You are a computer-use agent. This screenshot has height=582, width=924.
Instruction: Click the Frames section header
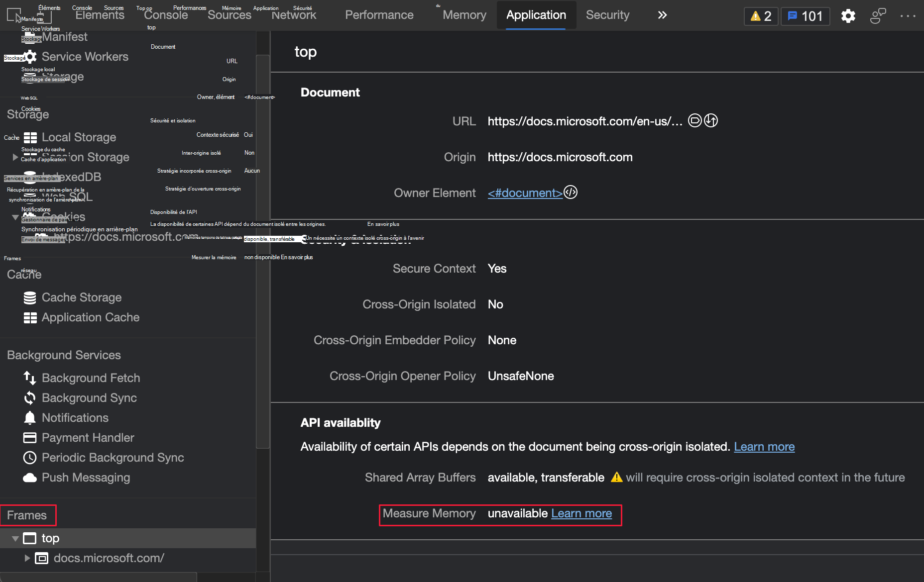pyautogui.click(x=27, y=515)
